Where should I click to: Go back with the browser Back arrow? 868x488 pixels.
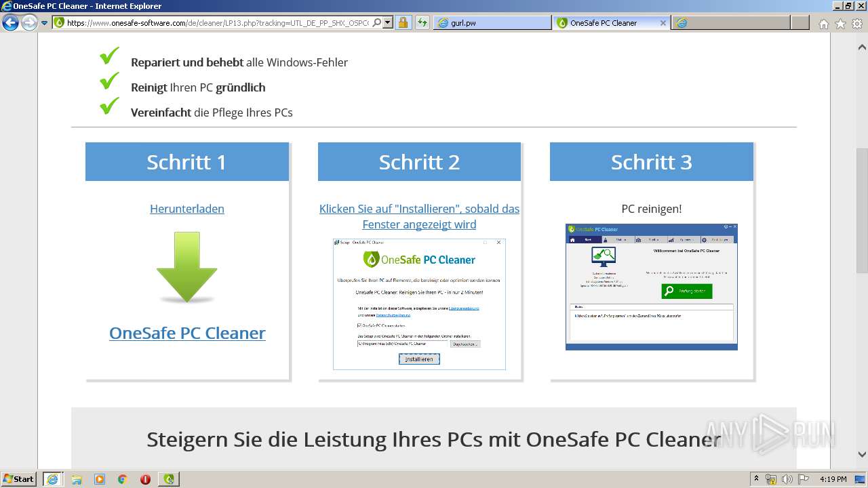point(11,22)
